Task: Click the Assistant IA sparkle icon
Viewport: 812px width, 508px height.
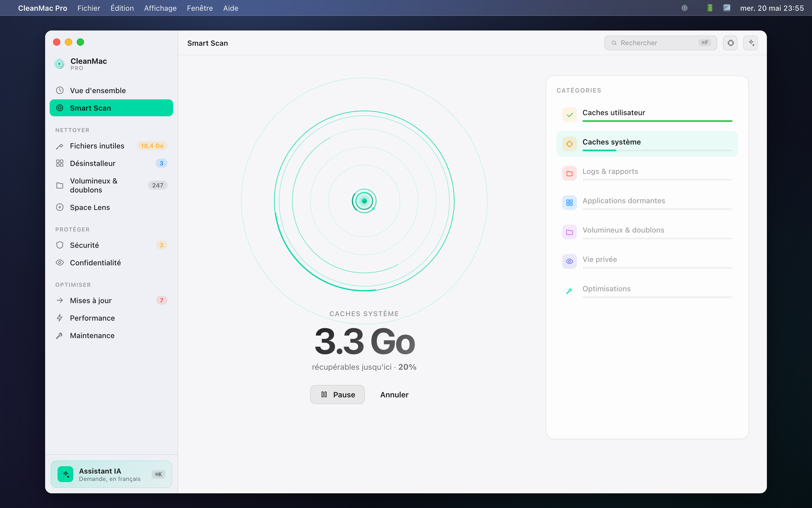Action: point(65,474)
